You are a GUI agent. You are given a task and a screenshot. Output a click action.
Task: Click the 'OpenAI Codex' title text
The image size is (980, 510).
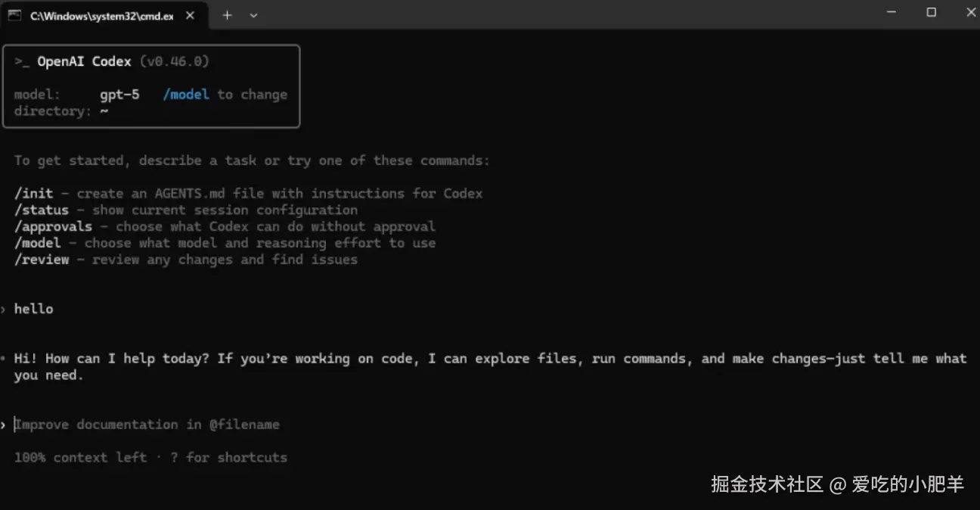[x=84, y=62]
